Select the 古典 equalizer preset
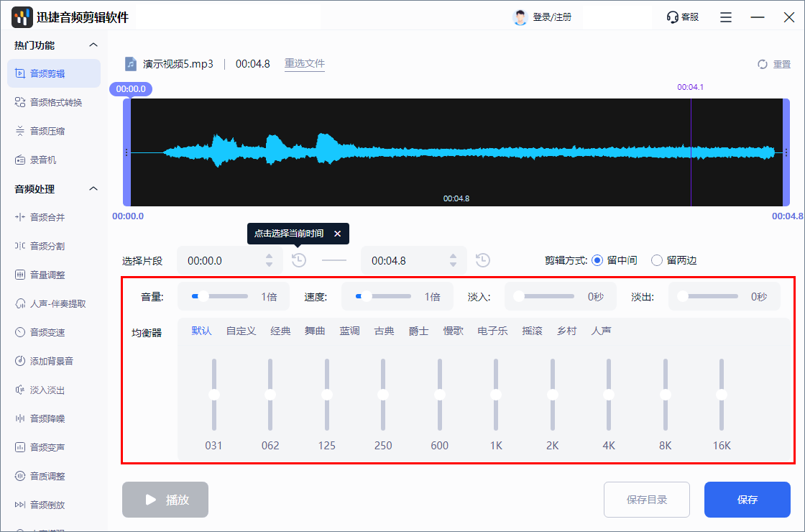The image size is (805, 532). 384,331
